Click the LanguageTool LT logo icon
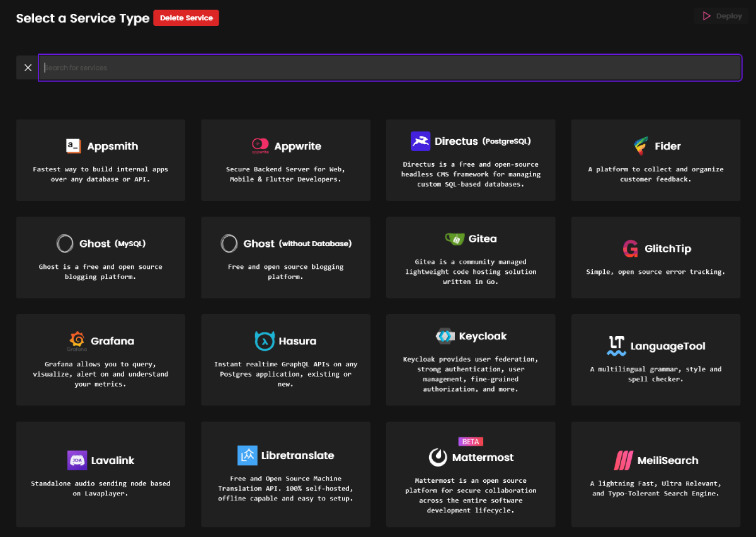Viewport: 756px width, 537px height. (616, 346)
